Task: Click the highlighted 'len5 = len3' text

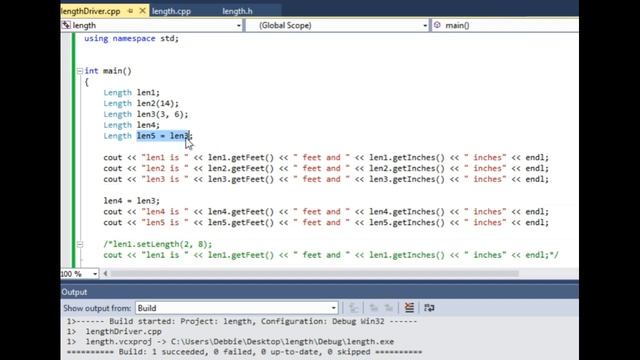Action: [163, 136]
